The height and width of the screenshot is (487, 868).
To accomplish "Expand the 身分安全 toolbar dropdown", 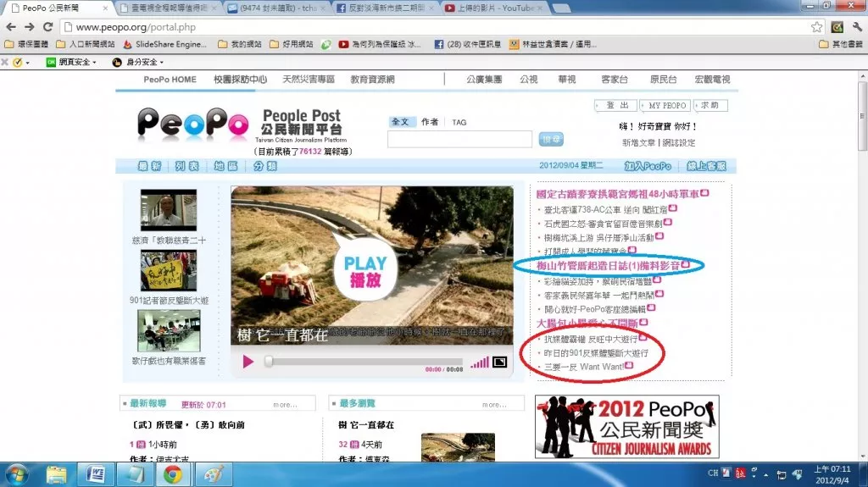I will point(138,62).
